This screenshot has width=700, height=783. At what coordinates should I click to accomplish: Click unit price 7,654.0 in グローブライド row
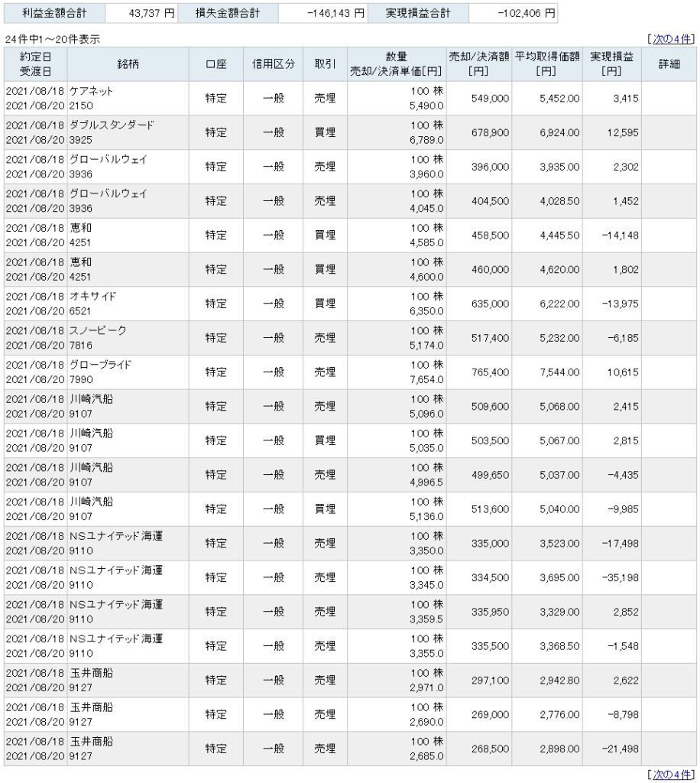(426, 379)
